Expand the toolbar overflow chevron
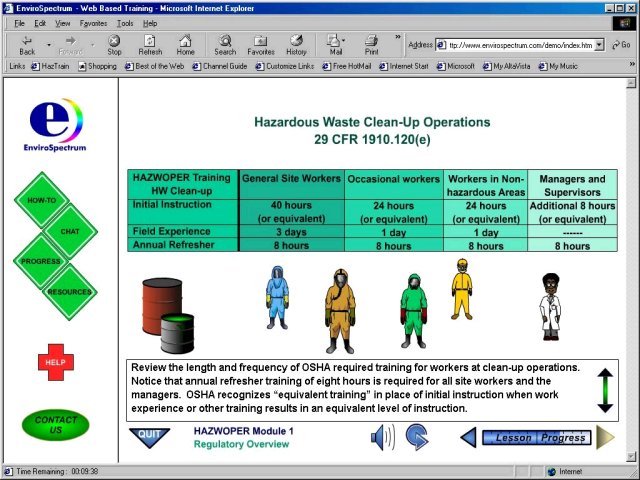This screenshot has height=480, width=640. pos(398,37)
